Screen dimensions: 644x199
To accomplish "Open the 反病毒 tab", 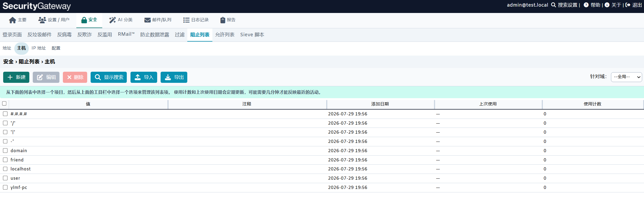I will pyautogui.click(x=64, y=35).
